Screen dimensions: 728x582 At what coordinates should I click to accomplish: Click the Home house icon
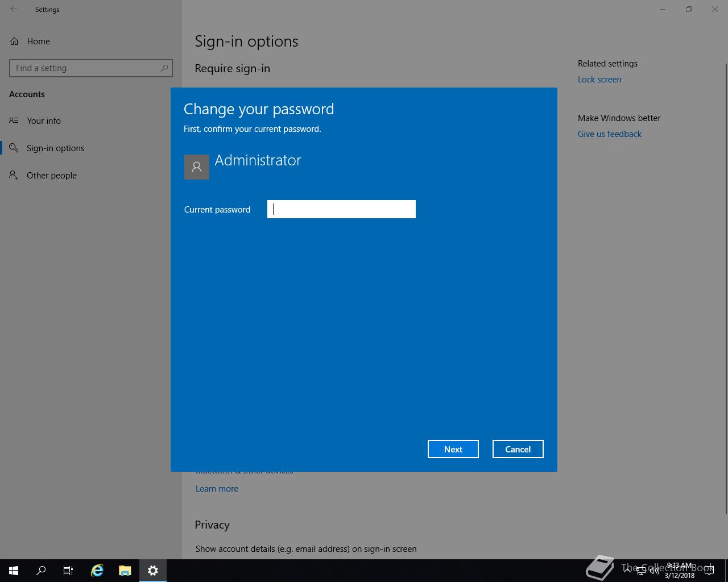point(14,41)
